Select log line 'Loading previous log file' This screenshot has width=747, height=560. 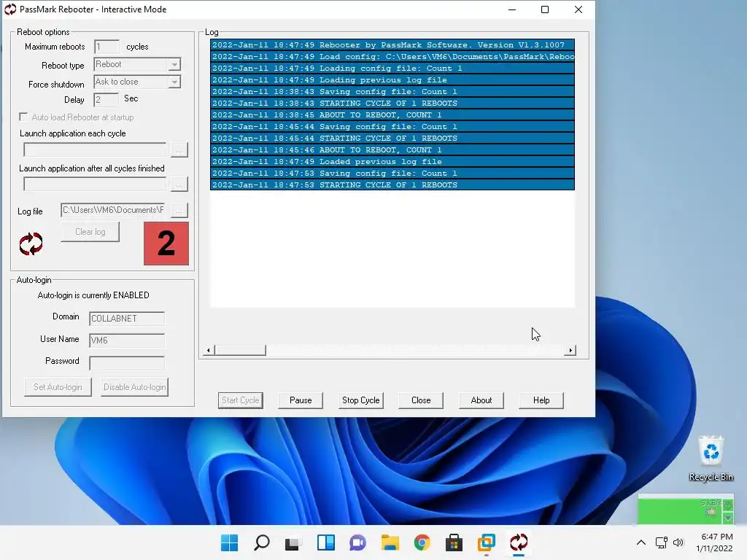point(392,80)
